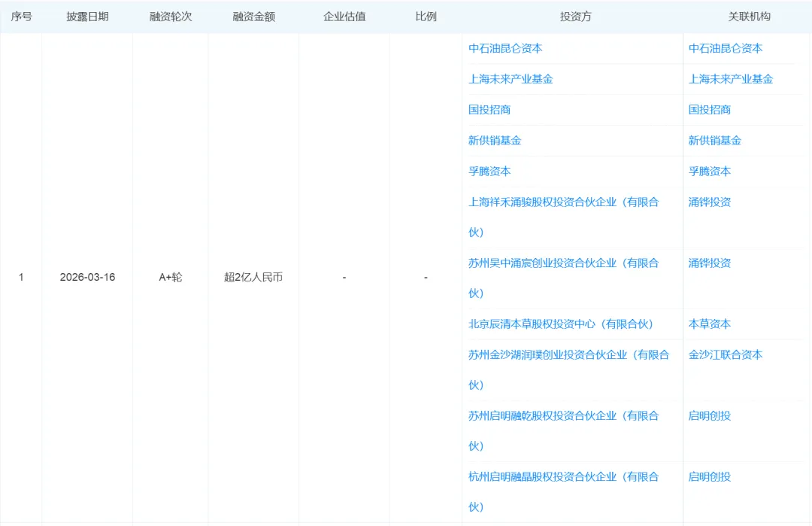
Task: Select the row number 1 cell
Action: [x=21, y=277]
